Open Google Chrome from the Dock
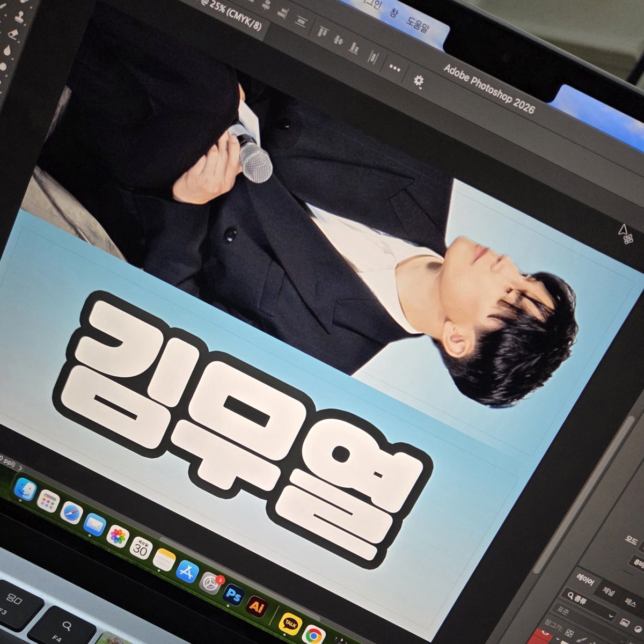The width and height of the screenshot is (644, 644). 313,635
